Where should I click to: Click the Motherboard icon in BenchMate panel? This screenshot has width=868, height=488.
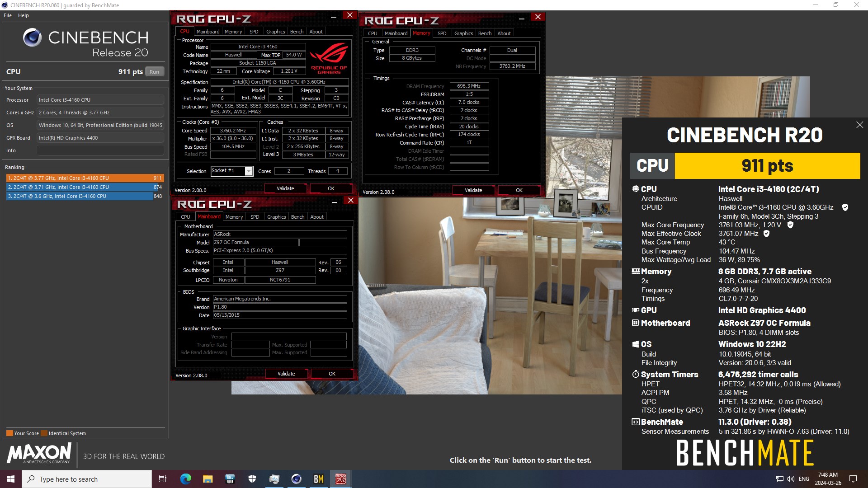(x=636, y=323)
